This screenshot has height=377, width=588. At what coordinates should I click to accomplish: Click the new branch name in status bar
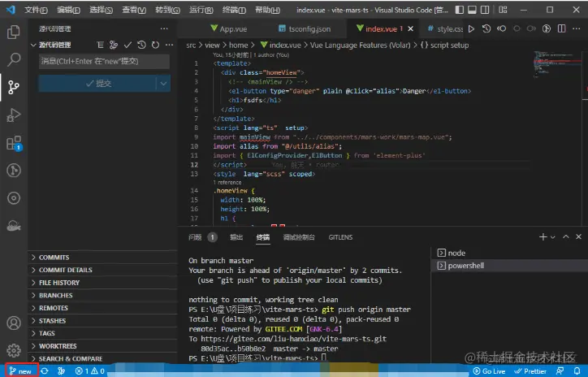[x=21, y=371]
